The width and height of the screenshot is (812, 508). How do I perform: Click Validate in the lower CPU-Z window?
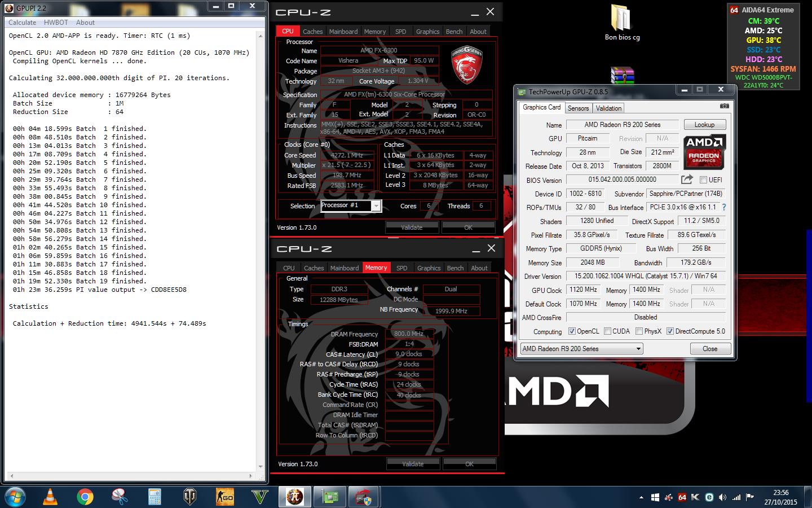[413, 464]
